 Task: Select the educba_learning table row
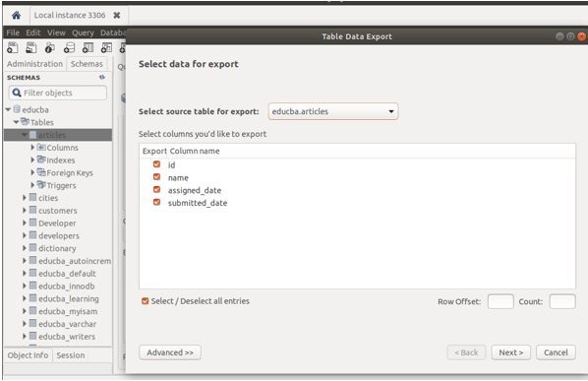pos(58,298)
